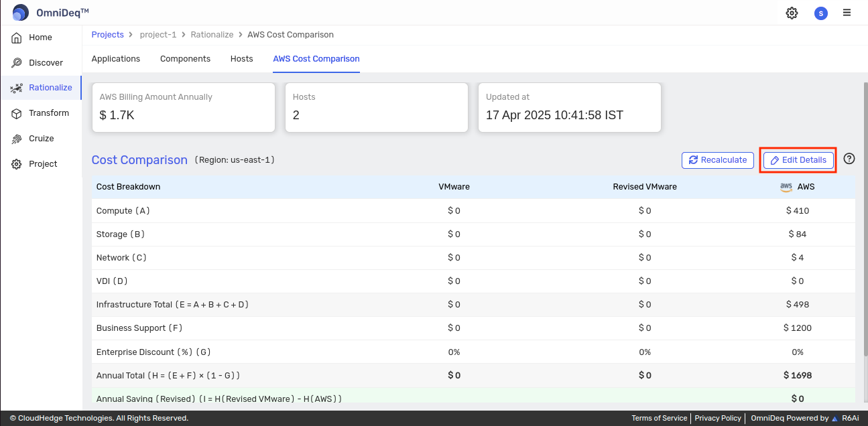Open Transform section in sidebar

[x=48, y=113]
